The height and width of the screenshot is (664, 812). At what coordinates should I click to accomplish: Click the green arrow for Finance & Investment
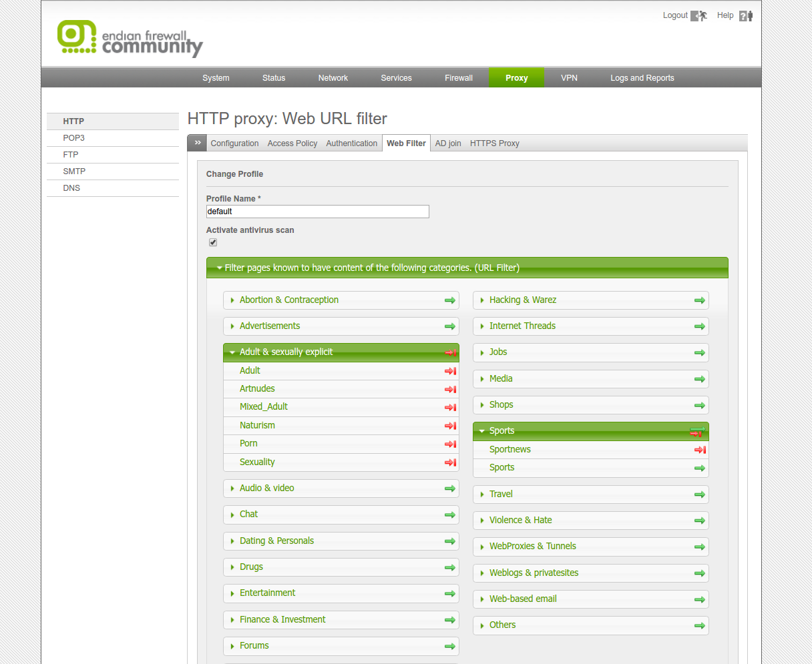[450, 620]
